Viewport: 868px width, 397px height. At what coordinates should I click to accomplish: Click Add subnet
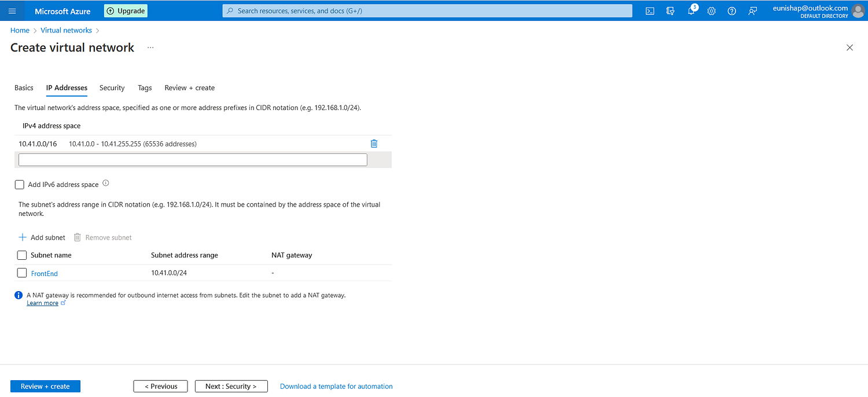[x=42, y=237]
